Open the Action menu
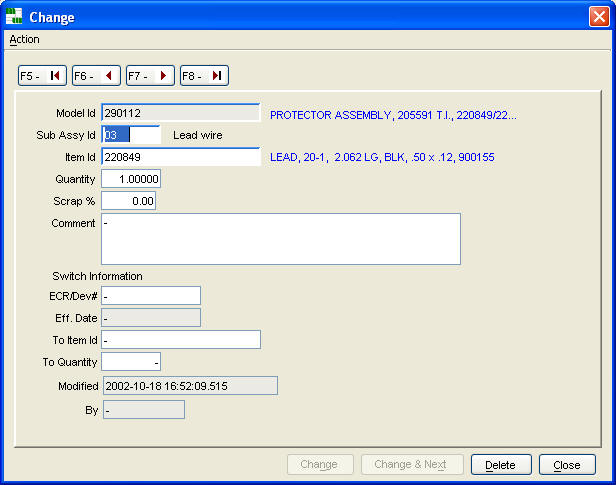 [x=24, y=39]
